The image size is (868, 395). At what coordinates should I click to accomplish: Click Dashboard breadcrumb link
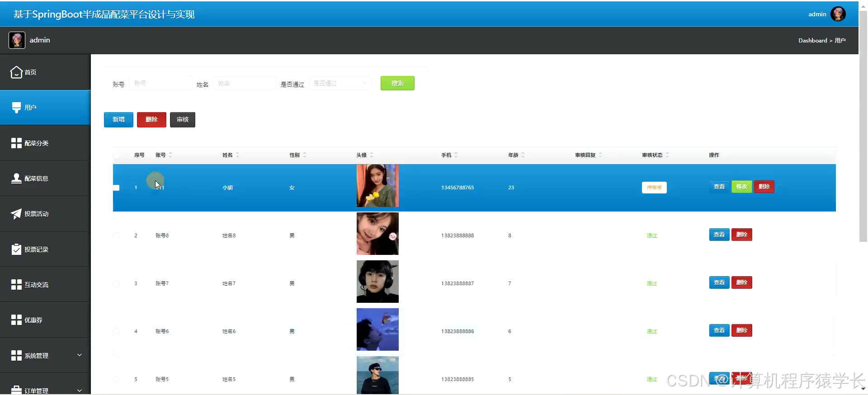tap(812, 41)
